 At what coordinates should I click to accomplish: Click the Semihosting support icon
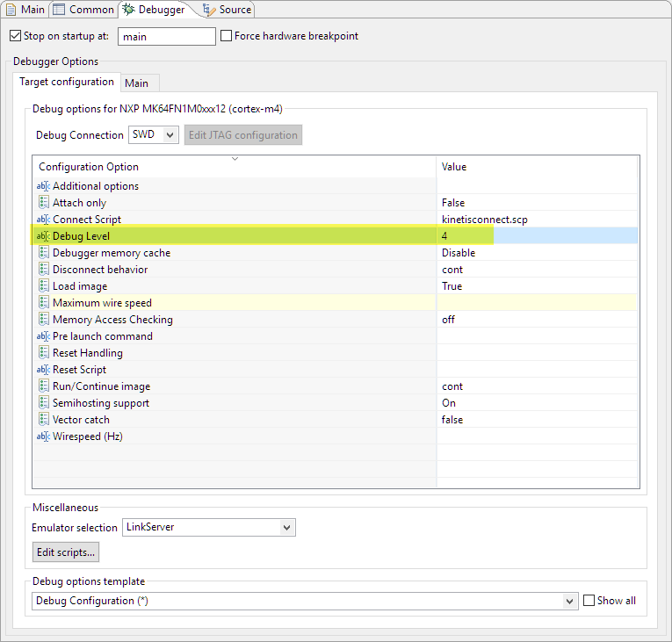[x=44, y=403]
